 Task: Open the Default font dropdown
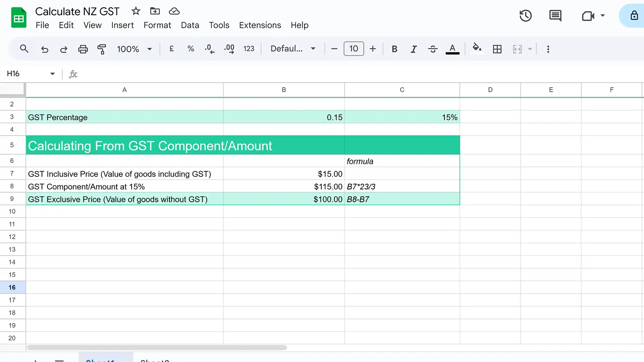(x=293, y=49)
